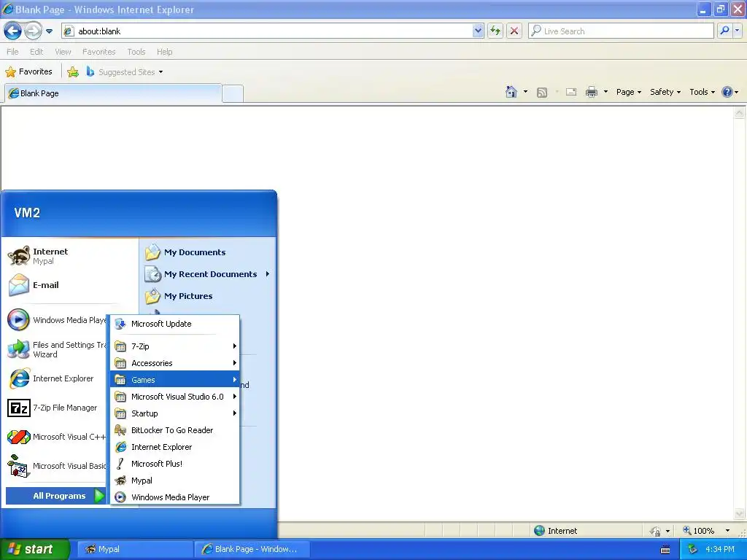Open the Tools command bar menu
The height and width of the screenshot is (560, 747).
coord(702,92)
